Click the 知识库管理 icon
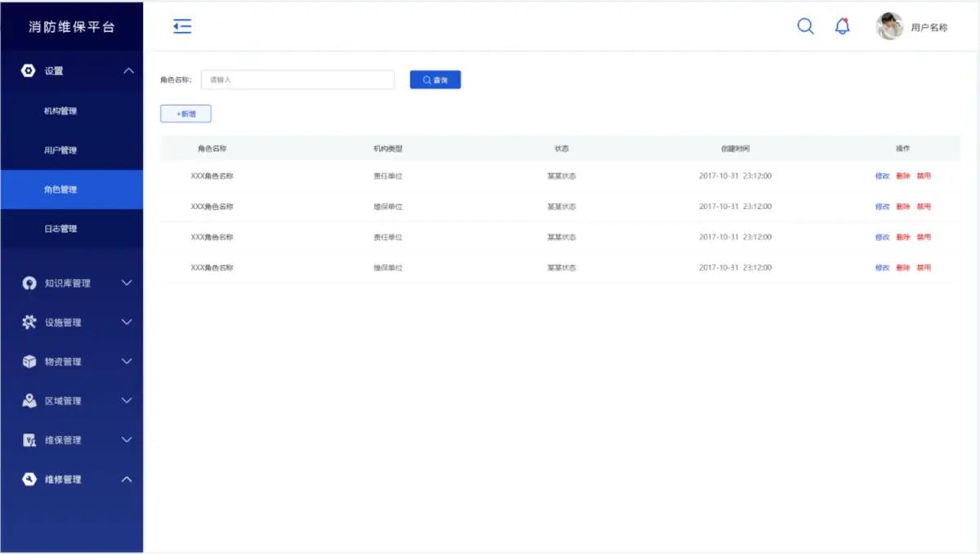The height and width of the screenshot is (554, 980). tap(29, 284)
